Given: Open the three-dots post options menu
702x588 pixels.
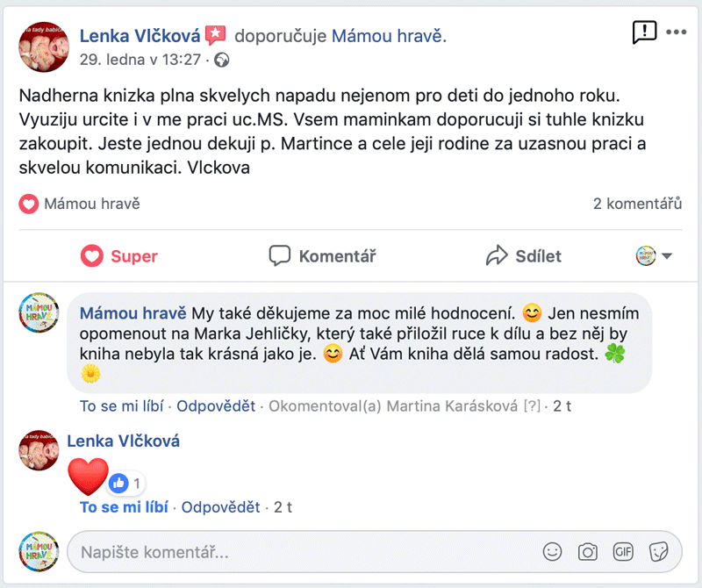Looking at the screenshot, I should [676, 32].
